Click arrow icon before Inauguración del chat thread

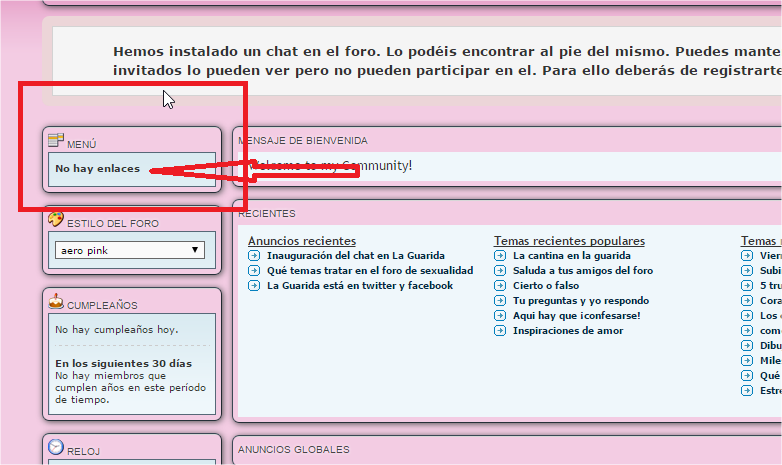(x=254, y=256)
